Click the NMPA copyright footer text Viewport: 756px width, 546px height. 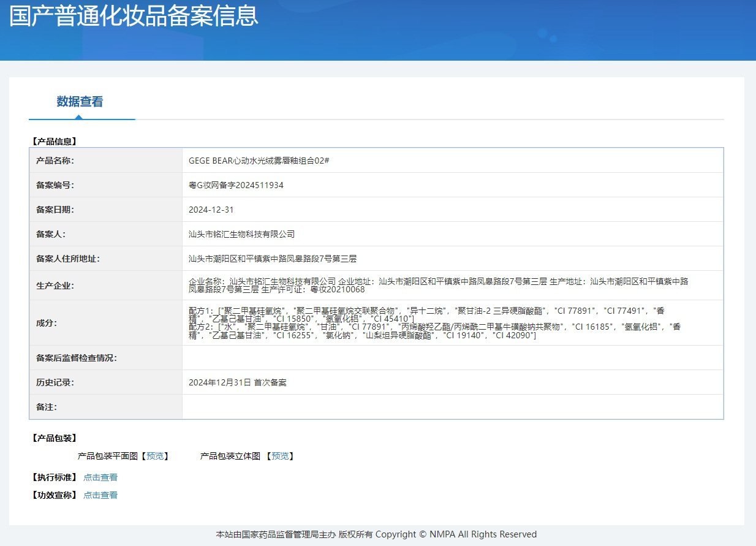click(x=376, y=534)
